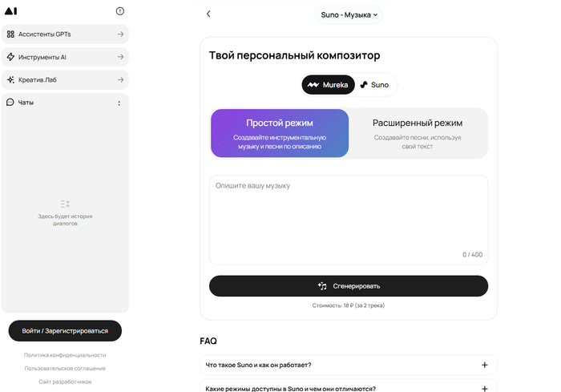Click the Опишите вашу музыку text field
561x392 pixels.
pos(348,216)
